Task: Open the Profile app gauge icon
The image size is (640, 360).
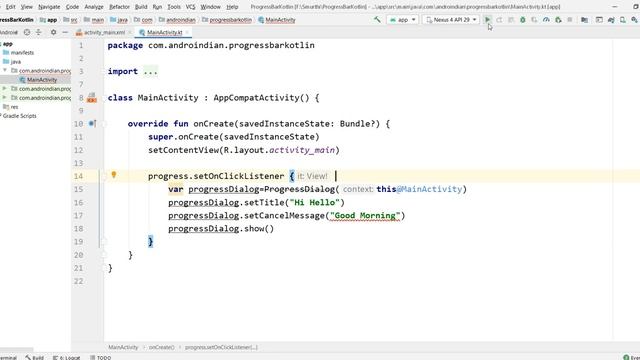Action: pyautogui.click(x=546, y=20)
